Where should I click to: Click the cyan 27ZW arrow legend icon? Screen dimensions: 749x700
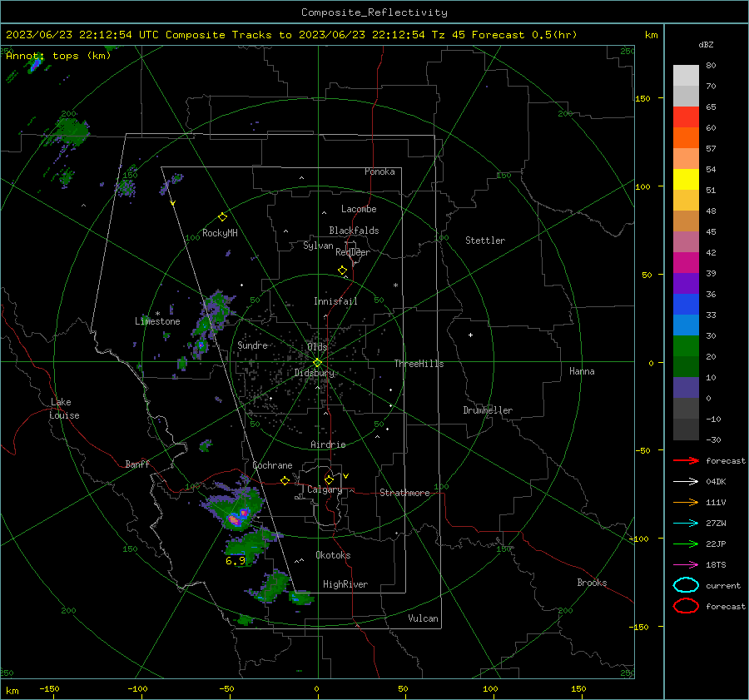pos(686,524)
